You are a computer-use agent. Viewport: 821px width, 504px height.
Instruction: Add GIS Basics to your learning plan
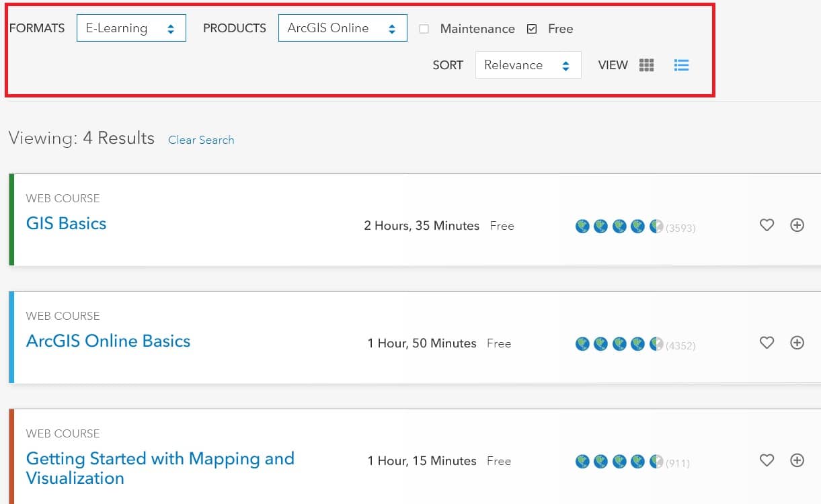click(797, 226)
